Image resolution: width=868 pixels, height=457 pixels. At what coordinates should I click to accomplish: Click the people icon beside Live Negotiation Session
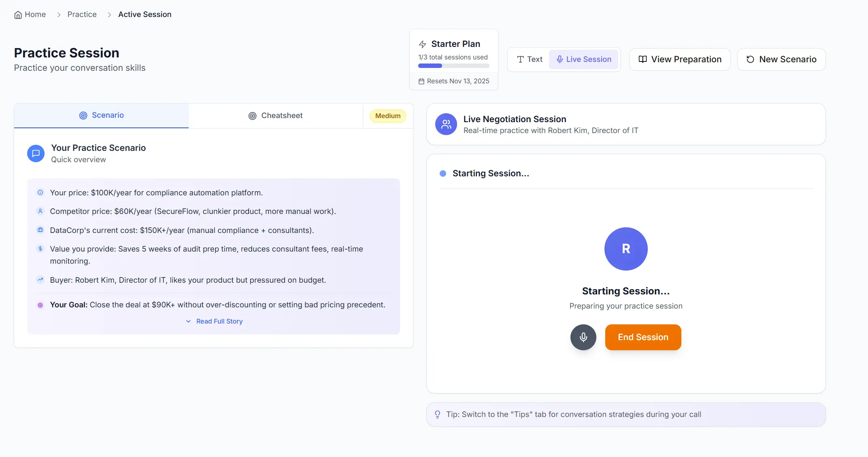[446, 124]
